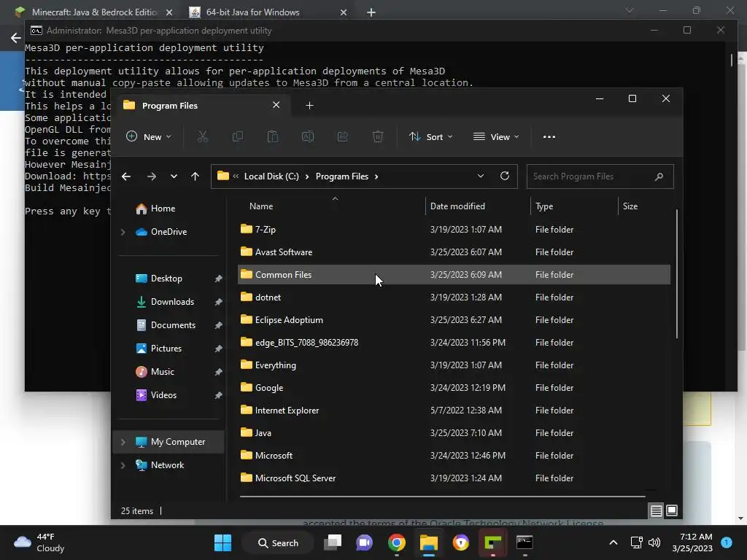The width and height of the screenshot is (747, 560).
Task: Open the Chat taskbar icon
Action: (x=365, y=542)
